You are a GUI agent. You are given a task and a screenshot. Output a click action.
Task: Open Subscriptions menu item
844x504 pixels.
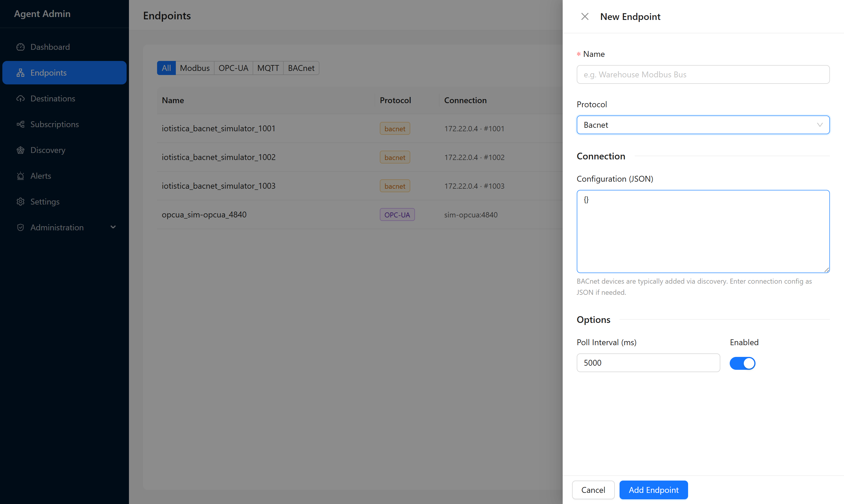(64, 124)
